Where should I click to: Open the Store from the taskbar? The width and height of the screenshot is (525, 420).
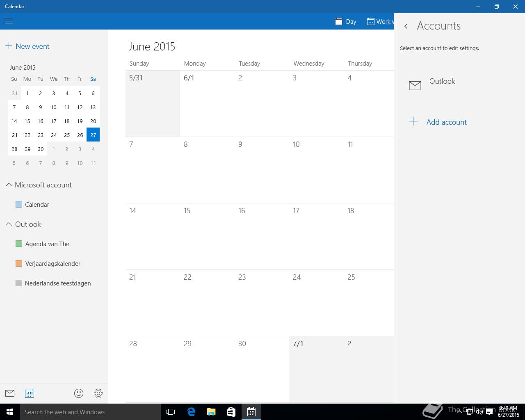(231, 412)
